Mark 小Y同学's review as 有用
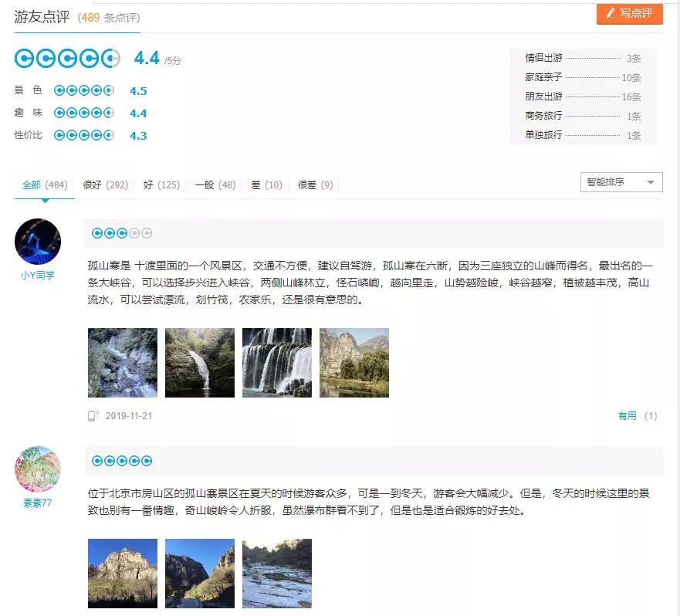Viewport: 680px width, 616px height. pos(628,416)
